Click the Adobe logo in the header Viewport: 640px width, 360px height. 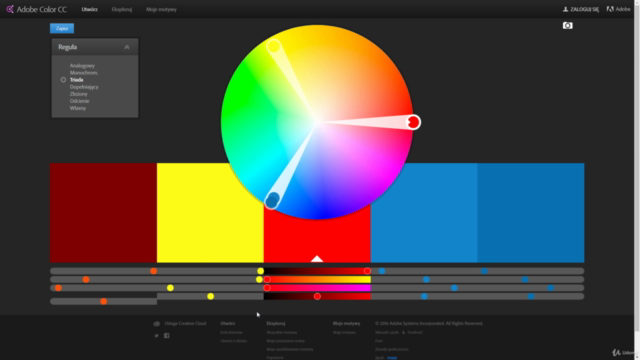click(x=610, y=9)
